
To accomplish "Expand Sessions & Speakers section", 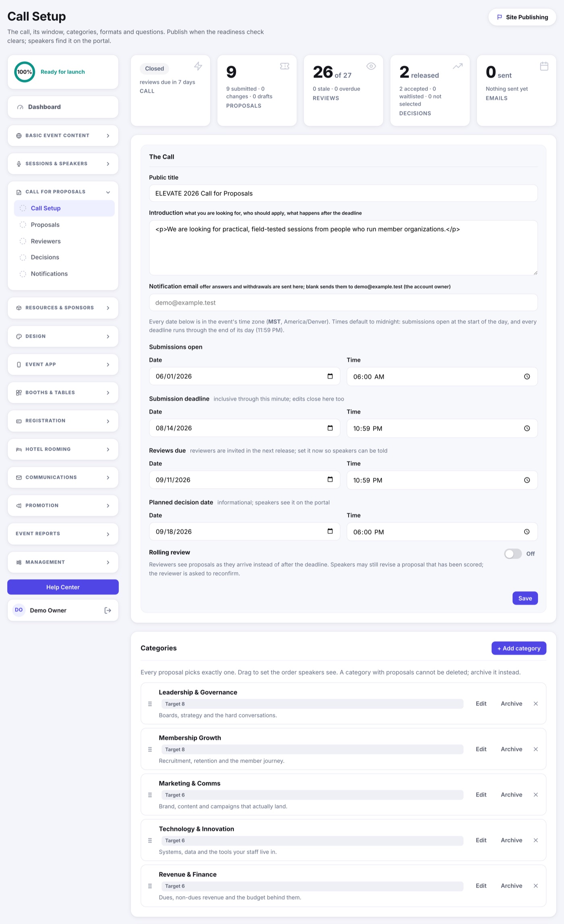I will (x=63, y=164).
